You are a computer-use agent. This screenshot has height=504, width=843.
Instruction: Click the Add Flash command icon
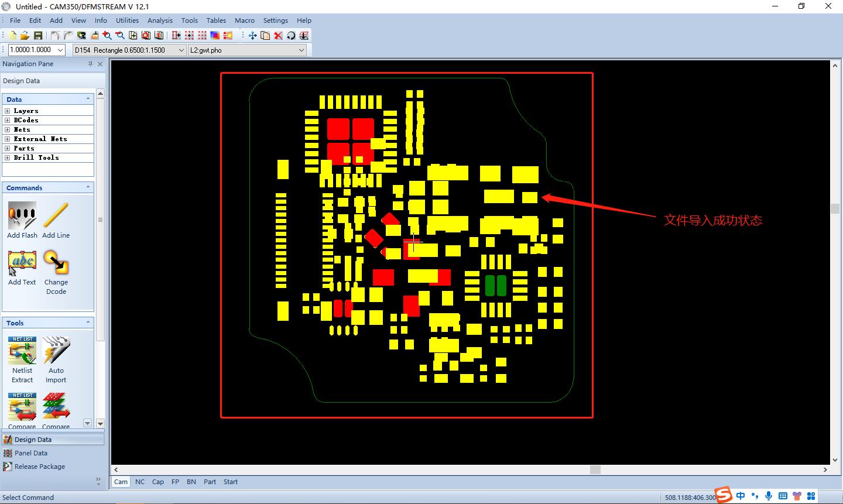click(22, 216)
